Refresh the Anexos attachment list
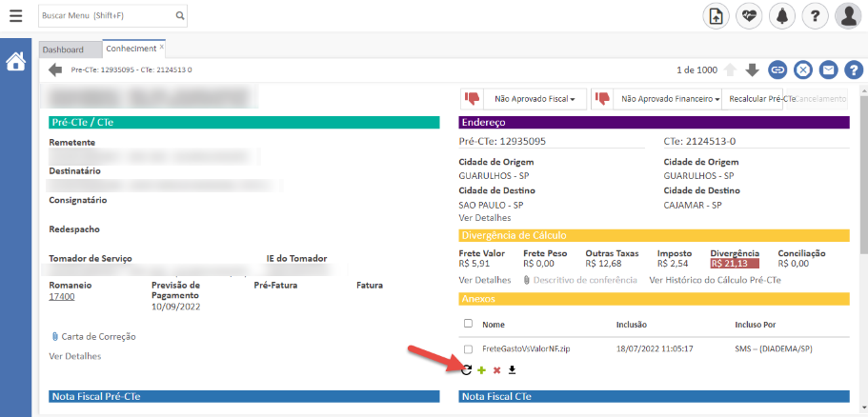The width and height of the screenshot is (868, 417). point(466,369)
